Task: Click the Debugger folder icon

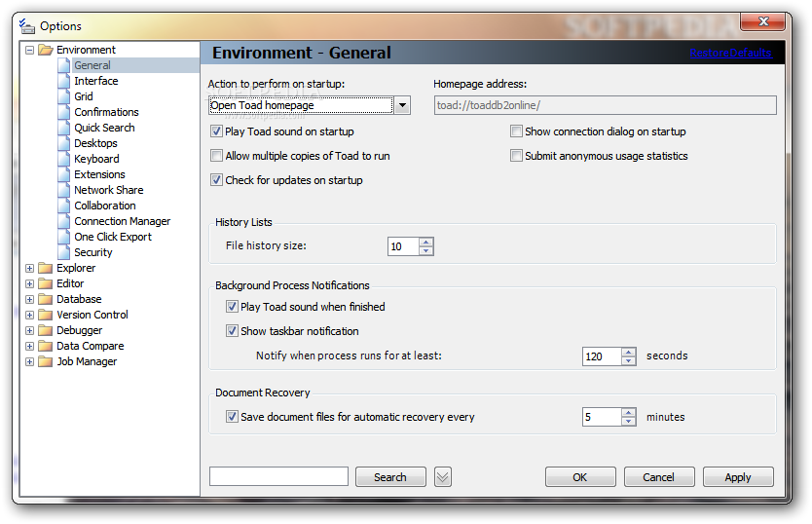Action: click(46, 330)
